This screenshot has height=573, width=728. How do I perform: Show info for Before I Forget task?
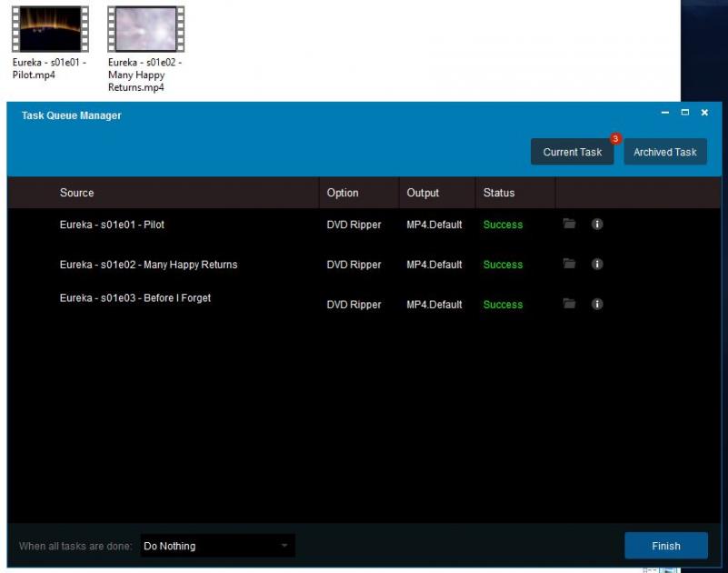tap(597, 304)
